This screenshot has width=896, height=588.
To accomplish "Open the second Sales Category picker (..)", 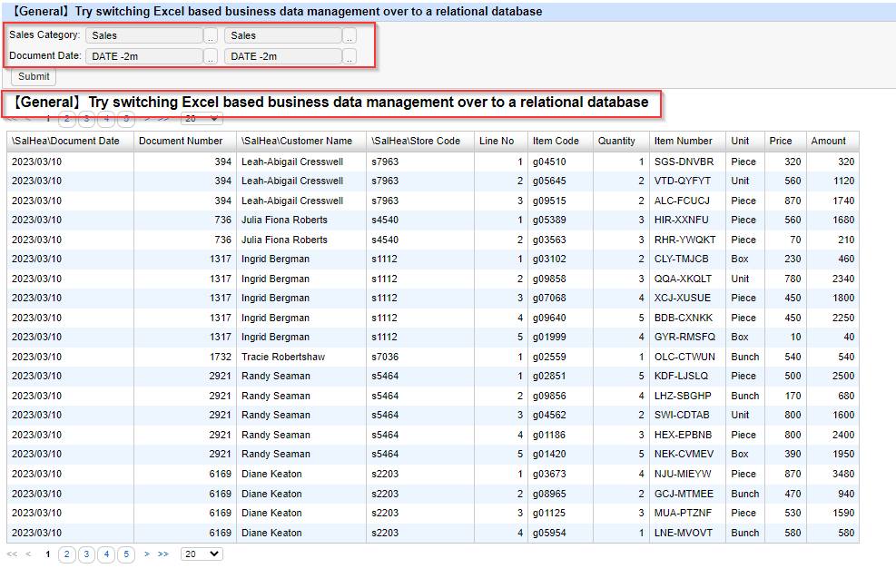I will pos(350,36).
